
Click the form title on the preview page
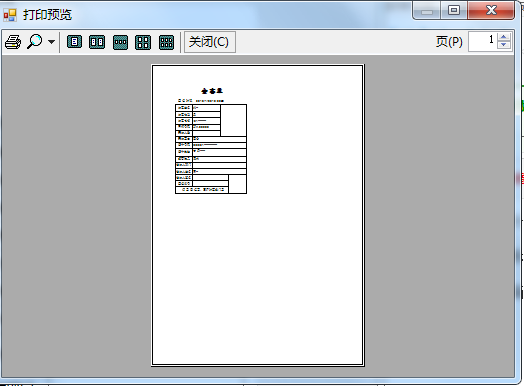click(x=212, y=91)
